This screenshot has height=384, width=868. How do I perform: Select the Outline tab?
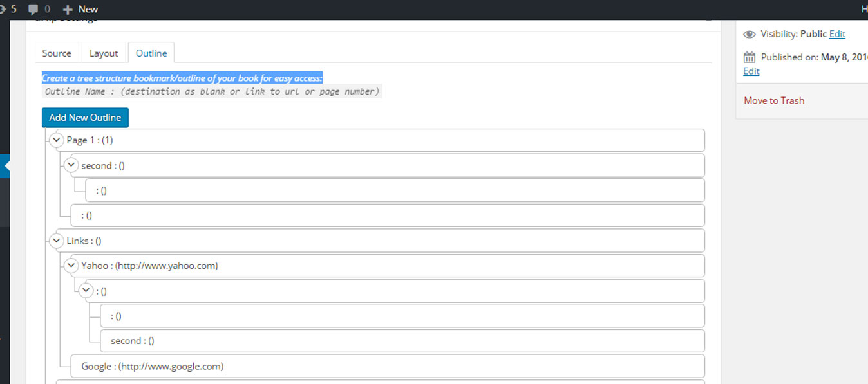pos(151,53)
